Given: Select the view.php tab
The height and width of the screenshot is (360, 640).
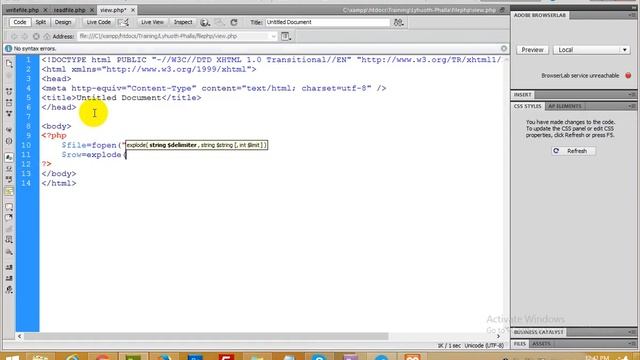Looking at the screenshot, I should (x=113, y=10).
